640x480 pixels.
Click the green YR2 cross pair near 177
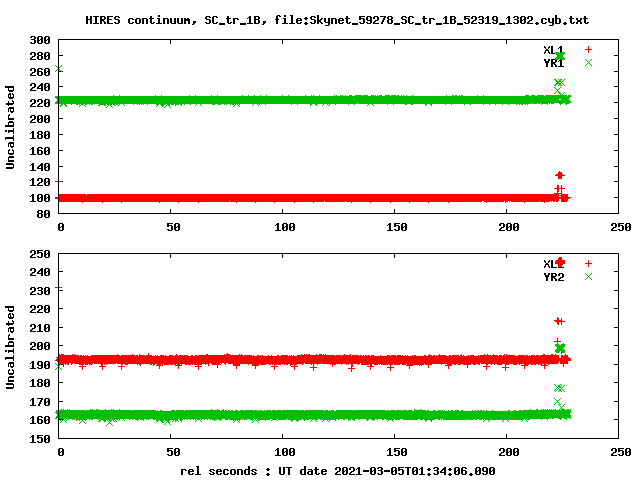[x=559, y=388]
